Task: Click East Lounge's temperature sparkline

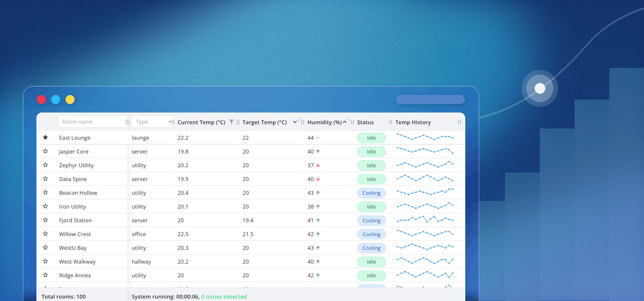Action: pos(425,137)
